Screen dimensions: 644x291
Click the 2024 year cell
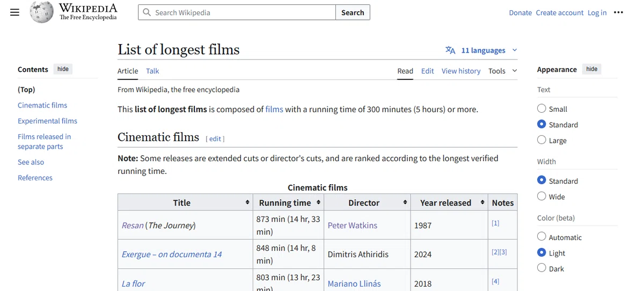tap(449, 254)
